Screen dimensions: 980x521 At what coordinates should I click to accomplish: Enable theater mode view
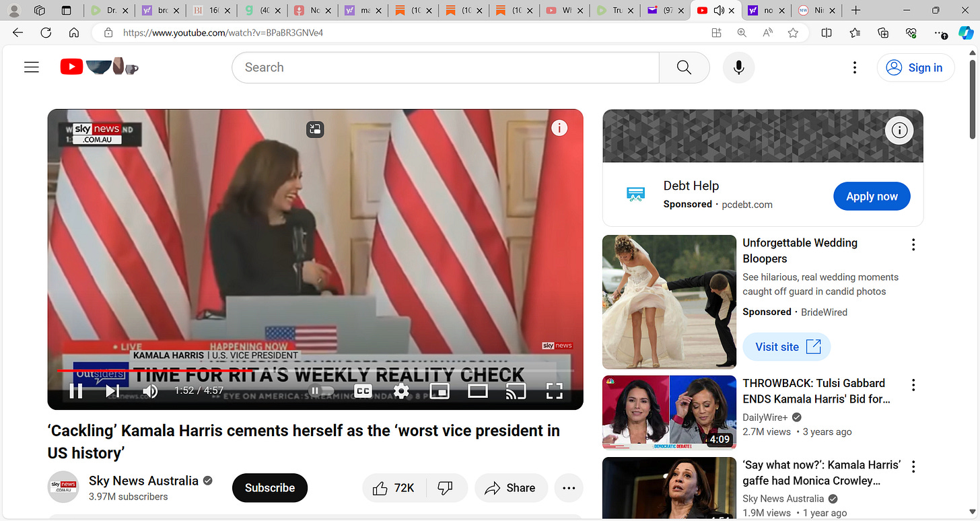pos(478,391)
